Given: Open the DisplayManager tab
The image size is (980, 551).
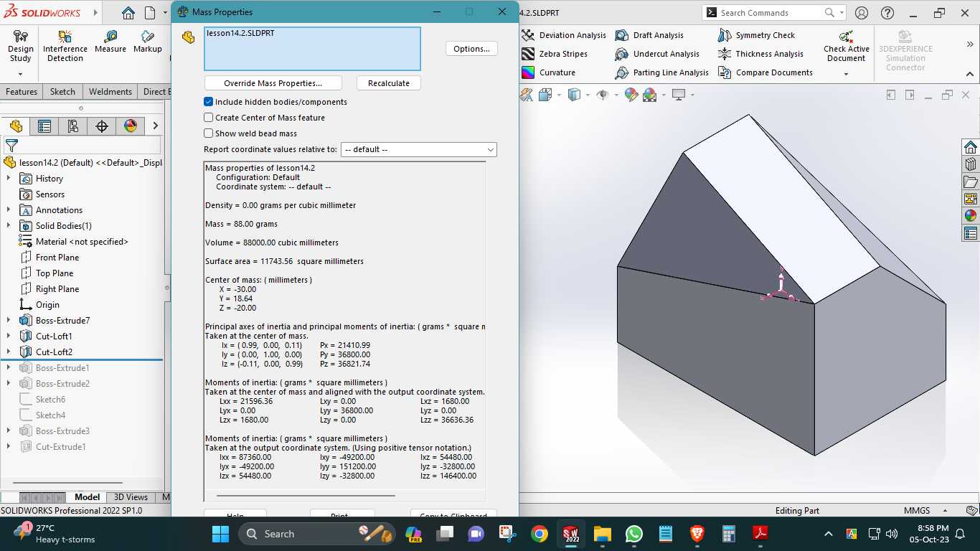Looking at the screenshot, I should tap(131, 126).
